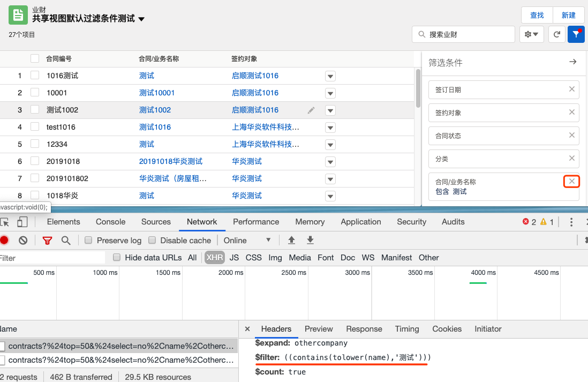Click the import HAR upload icon

tap(291, 240)
